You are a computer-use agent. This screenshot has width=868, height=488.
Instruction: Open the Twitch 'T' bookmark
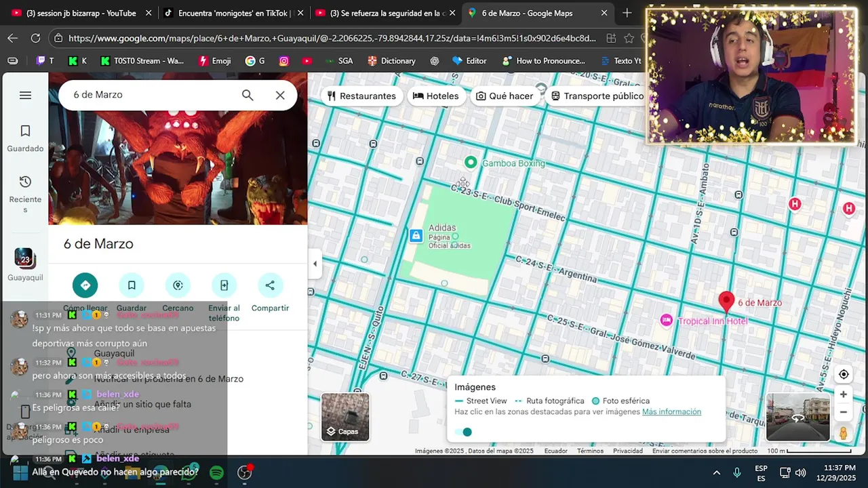46,61
